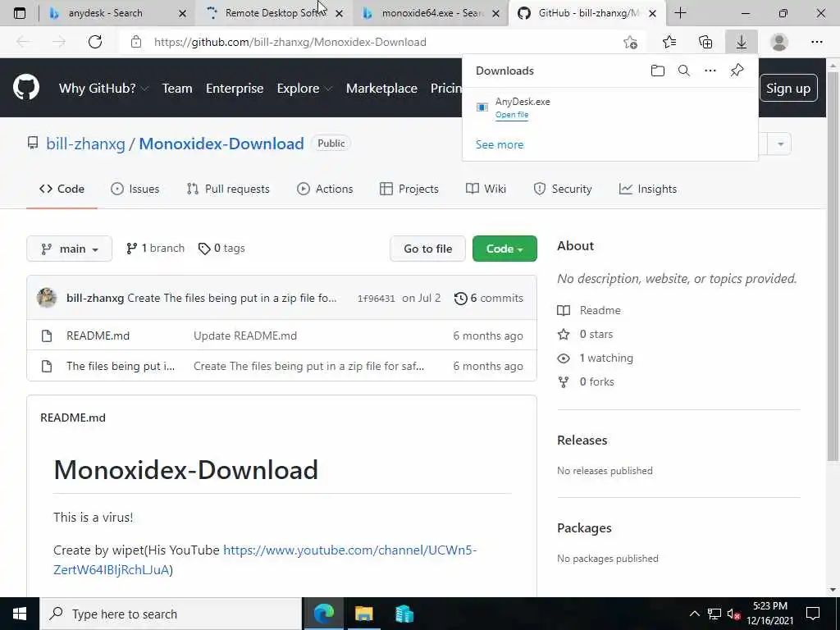Click the Downloads toolbar icon
This screenshot has height=630, width=840.
tap(742, 42)
